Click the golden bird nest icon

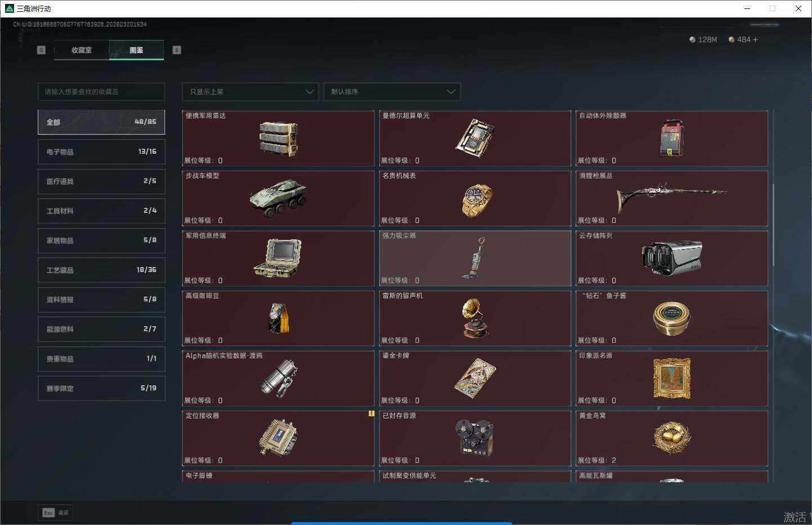[672, 438]
